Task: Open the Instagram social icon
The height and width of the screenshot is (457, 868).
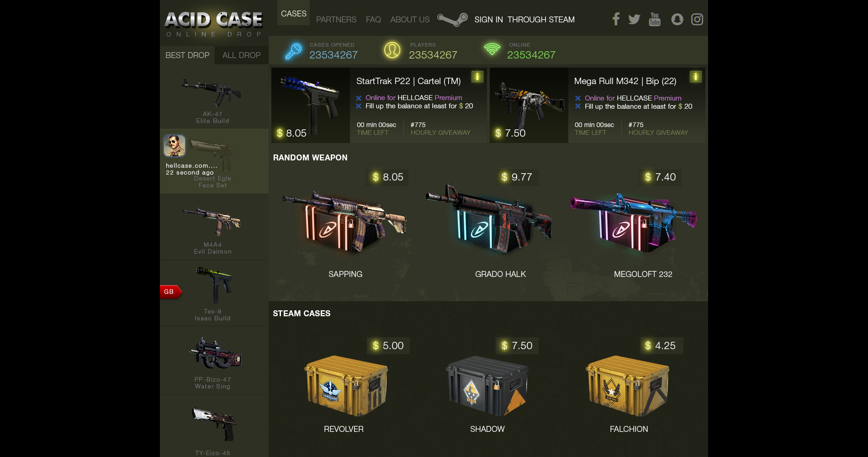Action: click(x=697, y=19)
